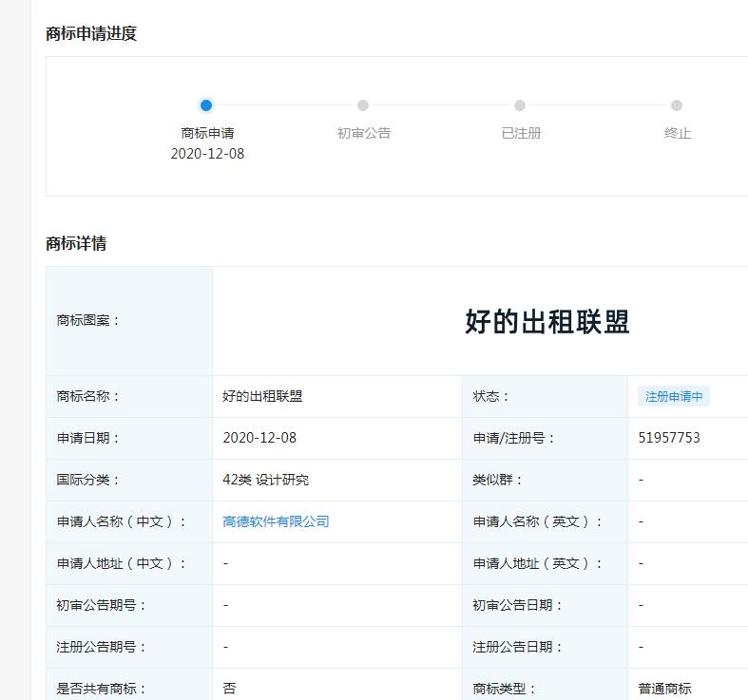Select the 商标类型 label

pyautogui.click(x=505, y=689)
